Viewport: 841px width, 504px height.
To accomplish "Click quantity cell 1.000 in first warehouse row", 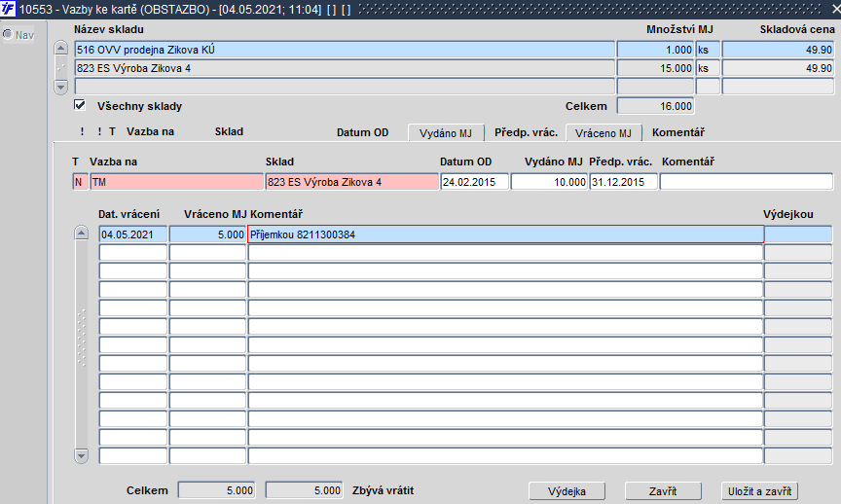I will pyautogui.click(x=655, y=50).
